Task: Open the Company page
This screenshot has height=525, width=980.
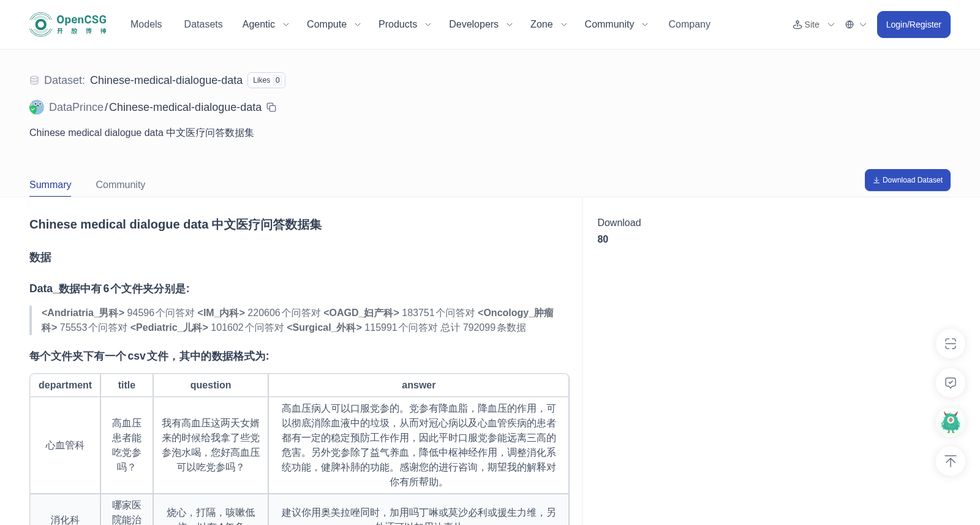Action: pos(689,25)
